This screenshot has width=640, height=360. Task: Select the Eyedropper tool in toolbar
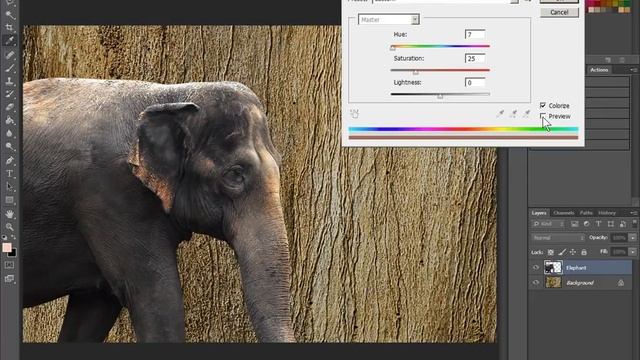pos(10,40)
